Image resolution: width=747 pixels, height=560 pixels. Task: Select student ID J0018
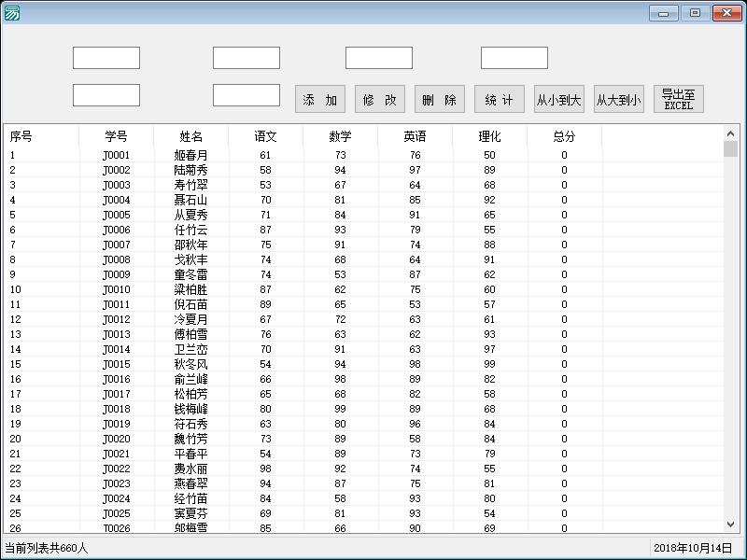pyautogui.click(x=116, y=409)
